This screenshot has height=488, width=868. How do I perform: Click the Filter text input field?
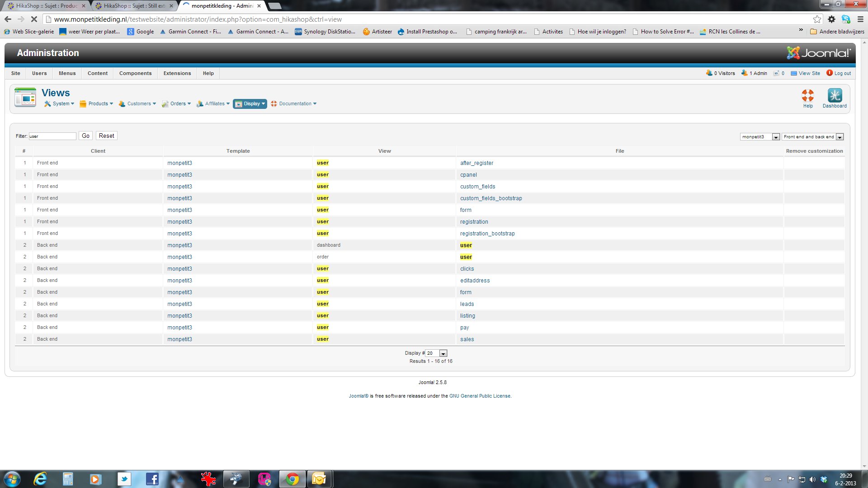[52, 136]
